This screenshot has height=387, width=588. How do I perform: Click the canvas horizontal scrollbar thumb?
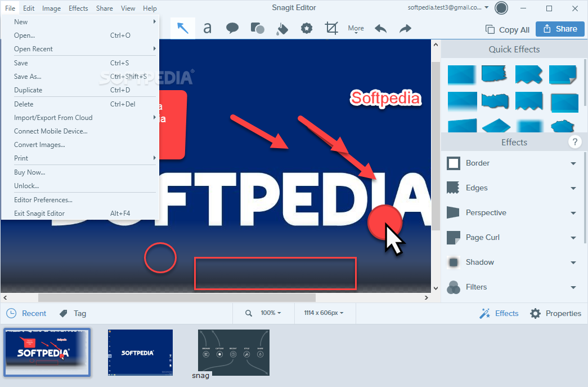click(177, 297)
